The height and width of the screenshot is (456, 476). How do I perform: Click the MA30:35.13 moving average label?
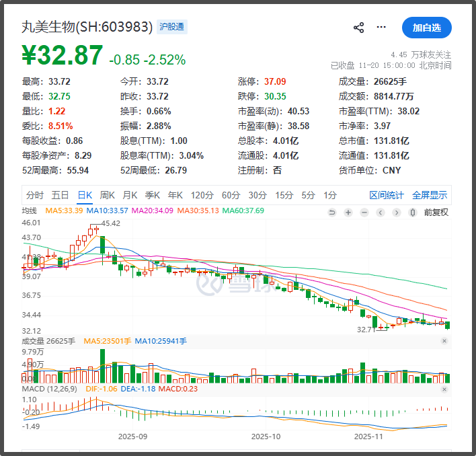(198, 211)
